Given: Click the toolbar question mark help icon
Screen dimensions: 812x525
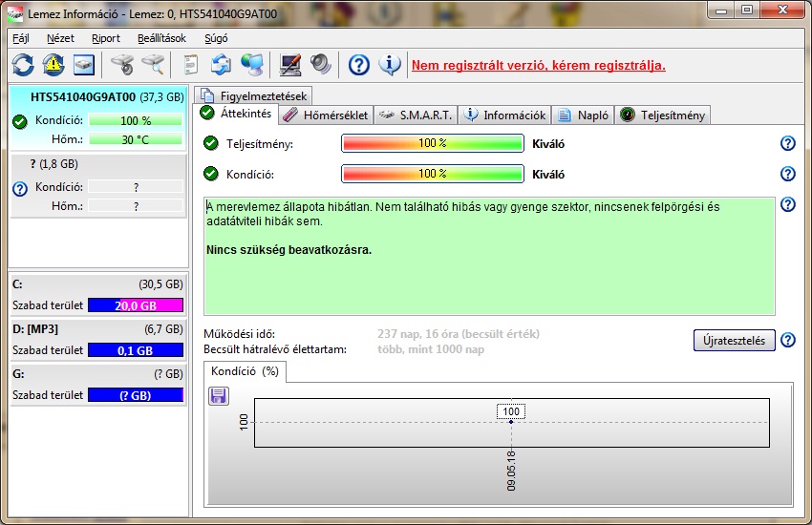Looking at the screenshot, I should tap(359, 65).
